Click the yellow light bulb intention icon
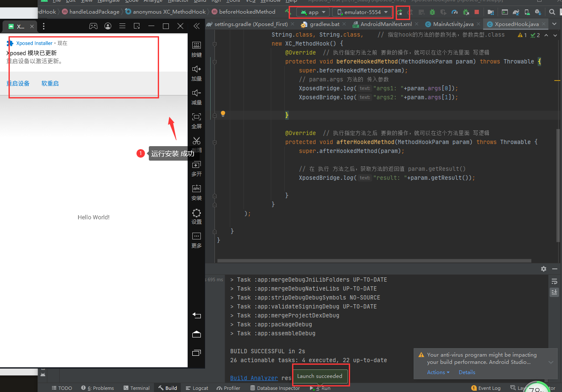 pos(223,114)
